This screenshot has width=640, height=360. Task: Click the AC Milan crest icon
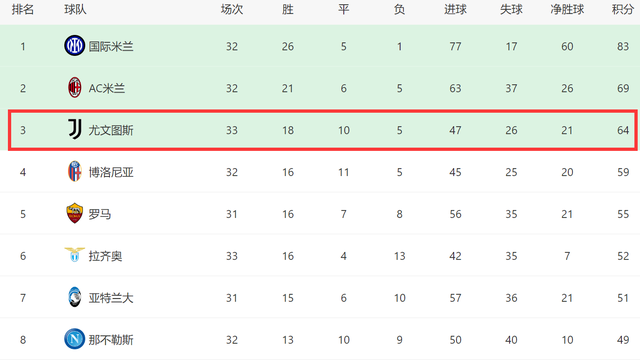point(74,88)
